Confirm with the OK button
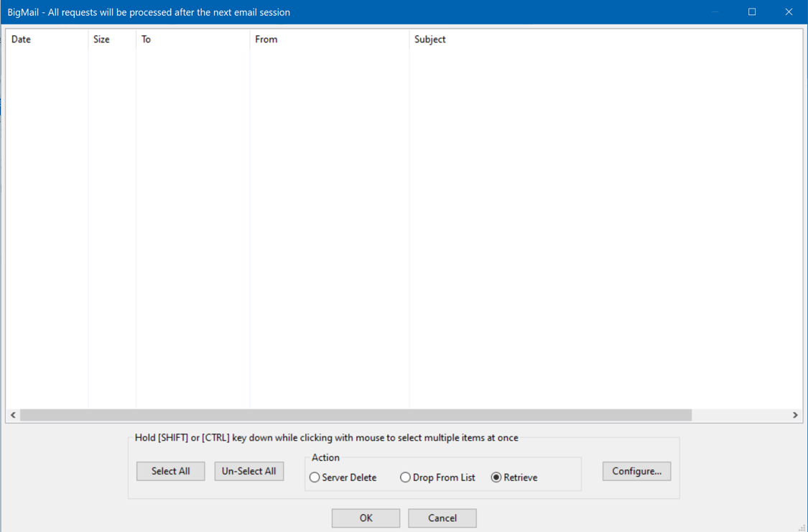Viewport: 808px width, 532px height. [366, 518]
